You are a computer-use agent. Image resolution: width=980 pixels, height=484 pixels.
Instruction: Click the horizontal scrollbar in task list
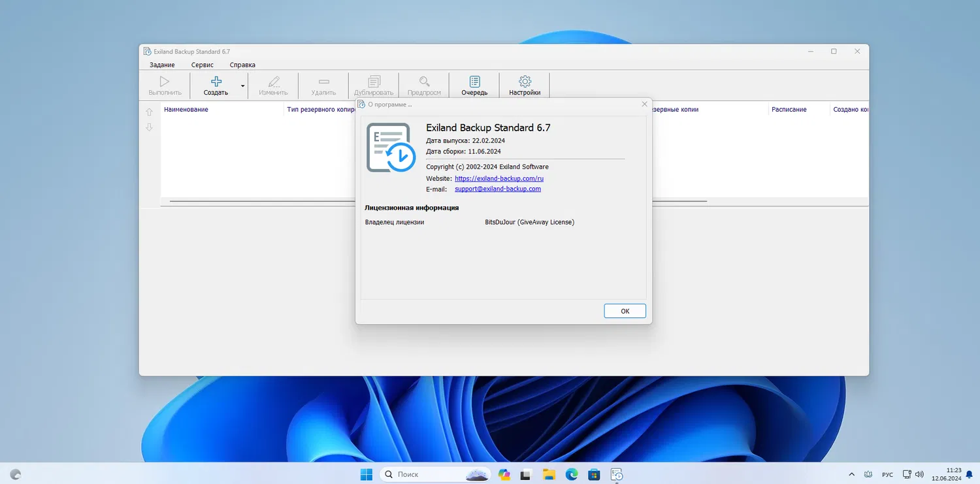[438, 202]
